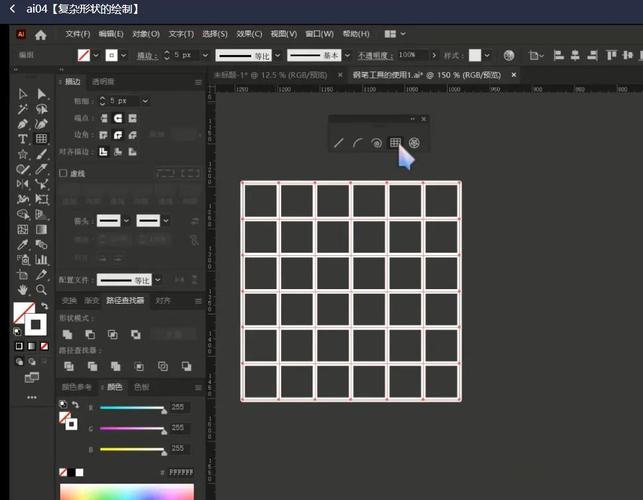The height and width of the screenshot is (500, 643).
Task: Select the Type tool in toolbox
Action: (x=23, y=139)
